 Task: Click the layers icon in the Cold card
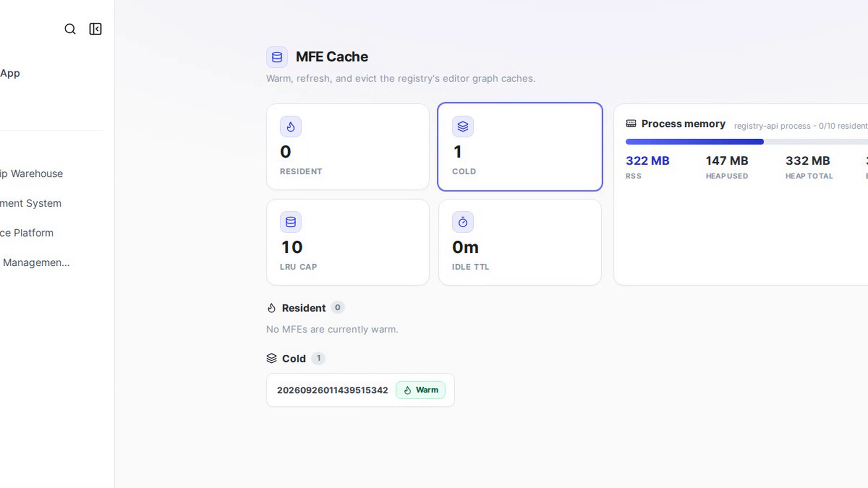point(463,127)
